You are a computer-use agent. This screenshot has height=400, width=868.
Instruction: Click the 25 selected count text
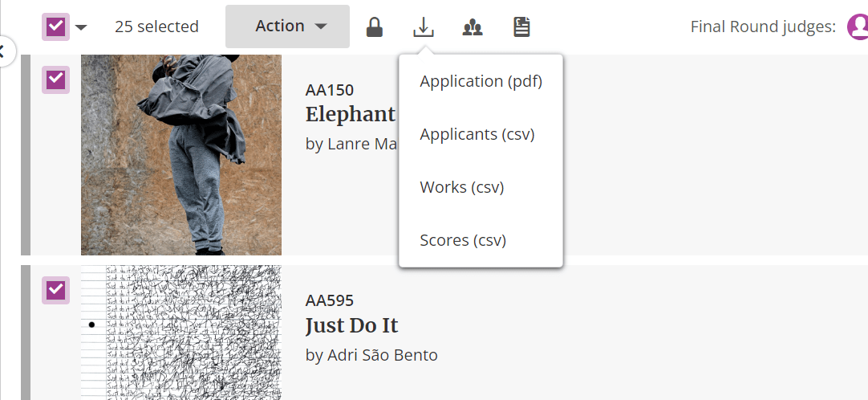point(156,27)
